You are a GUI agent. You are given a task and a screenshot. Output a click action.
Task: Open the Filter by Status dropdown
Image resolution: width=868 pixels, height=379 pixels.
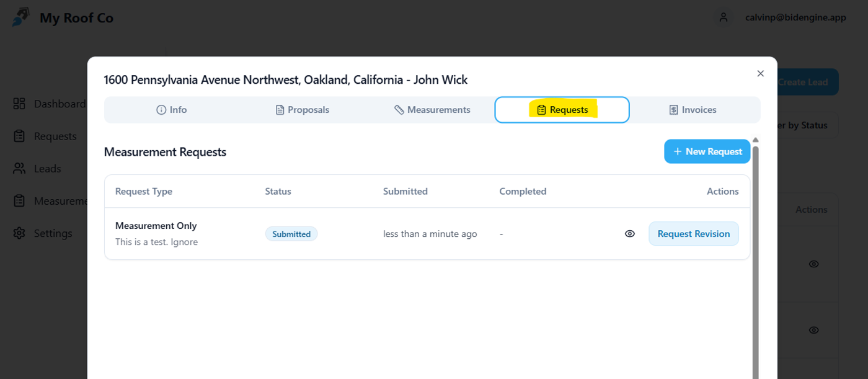[x=808, y=125]
